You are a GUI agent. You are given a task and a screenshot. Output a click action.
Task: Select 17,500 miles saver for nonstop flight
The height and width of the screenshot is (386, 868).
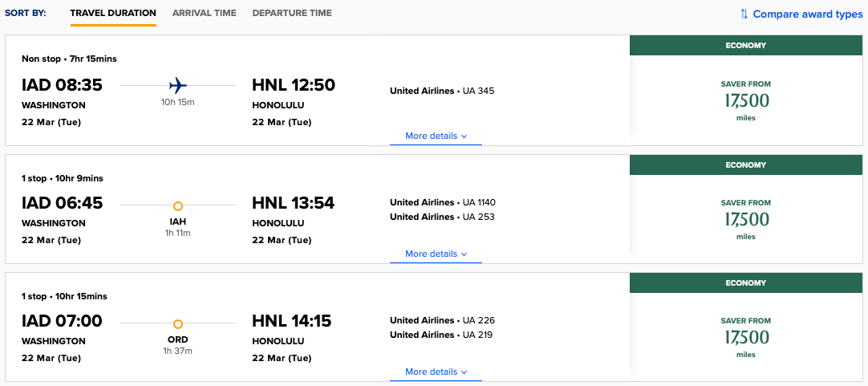pos(745,101)
